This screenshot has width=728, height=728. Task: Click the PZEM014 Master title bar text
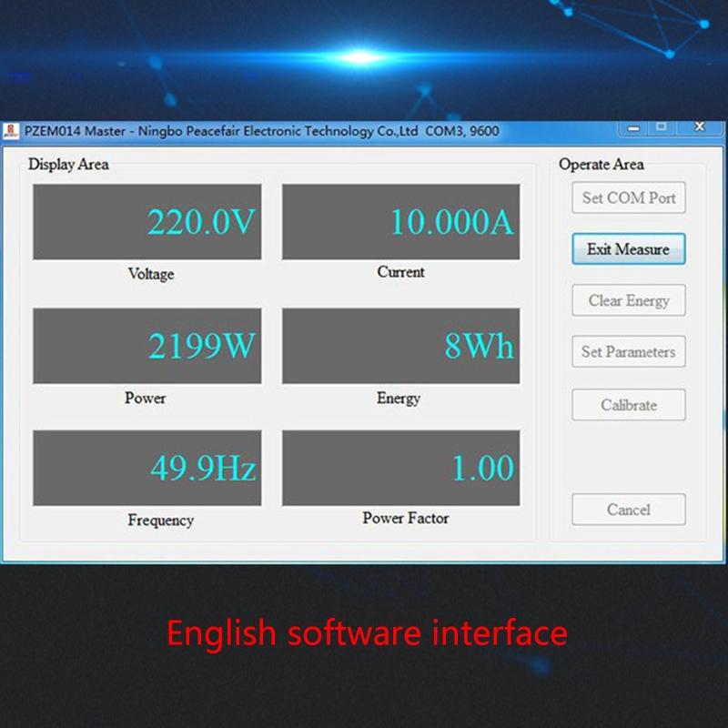[x=261, y=132]
